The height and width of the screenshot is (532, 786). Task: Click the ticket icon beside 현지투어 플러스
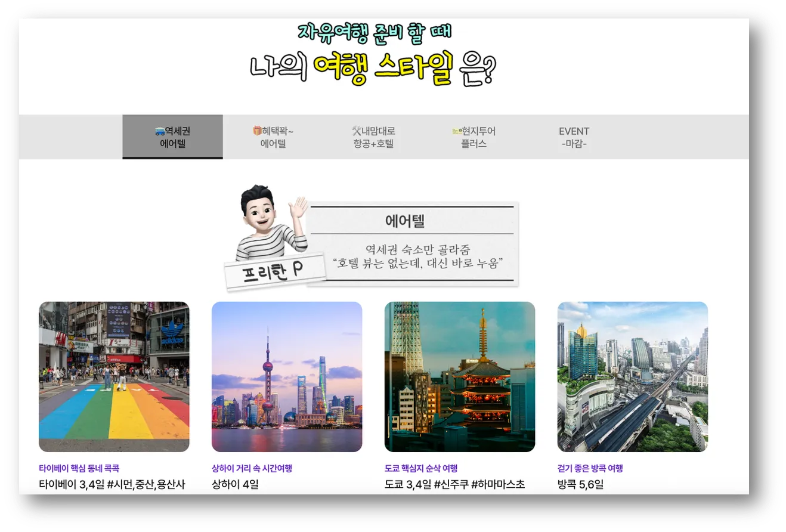pyautogui.click(x=454, y=131)
